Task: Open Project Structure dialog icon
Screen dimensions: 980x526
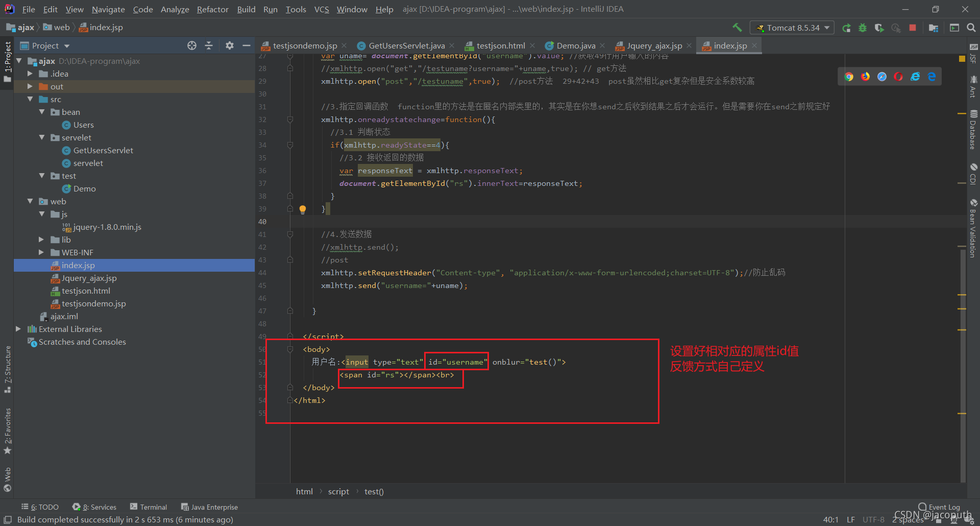Action: pos(934,28)
